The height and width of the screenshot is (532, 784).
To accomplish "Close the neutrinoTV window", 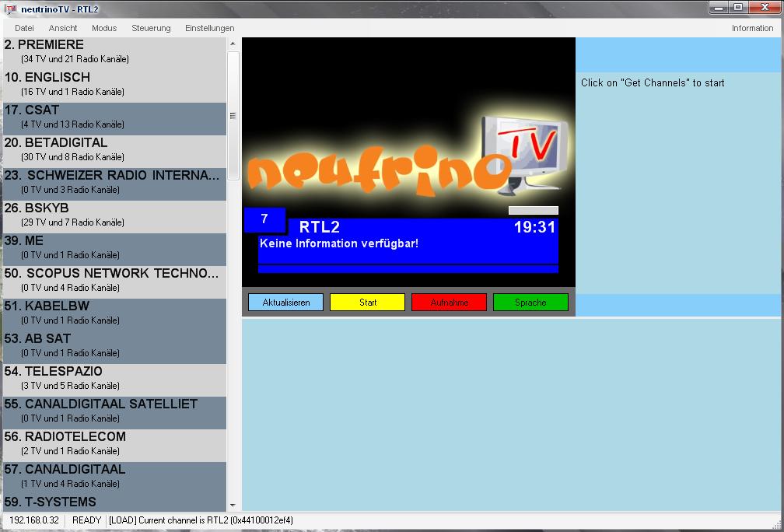I will 765,8.
